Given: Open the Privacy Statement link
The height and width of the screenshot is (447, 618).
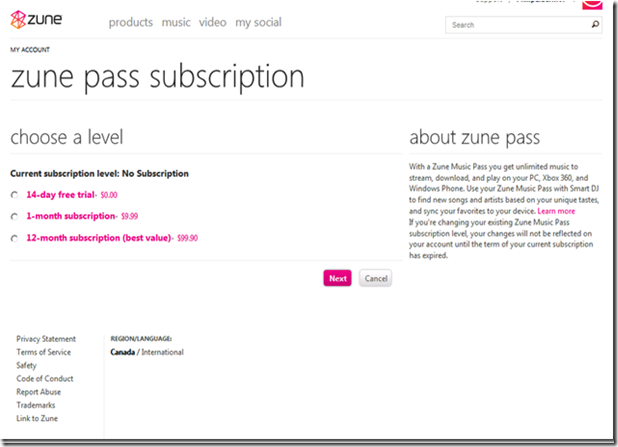Looking at the screenshot, I should pos(46,339).
